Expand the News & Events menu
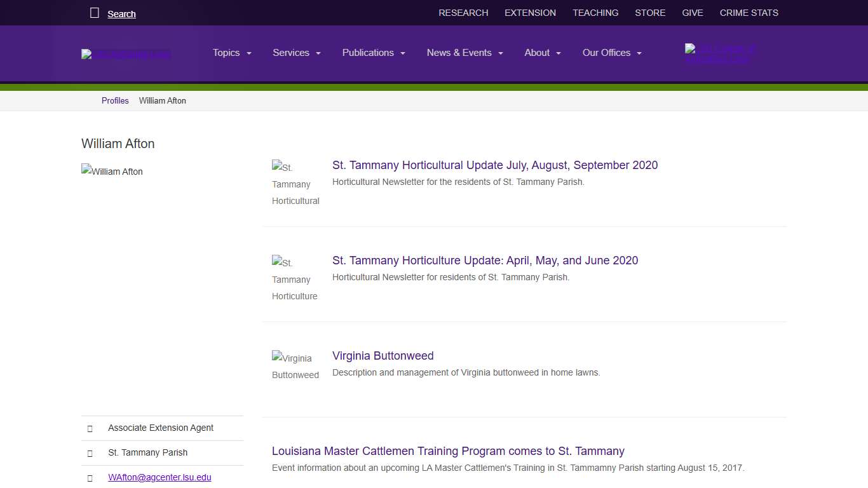Viewport: 868px width, 488px height. (465, 53)
